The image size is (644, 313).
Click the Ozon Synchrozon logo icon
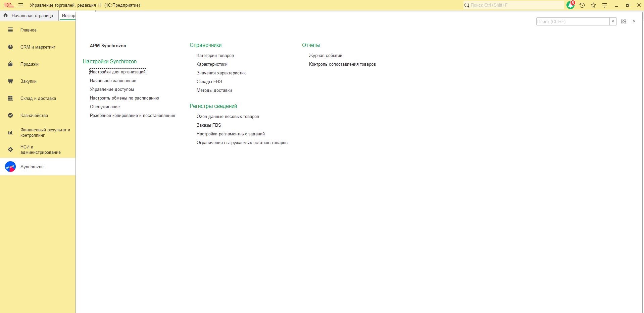[x=10, y=167]
